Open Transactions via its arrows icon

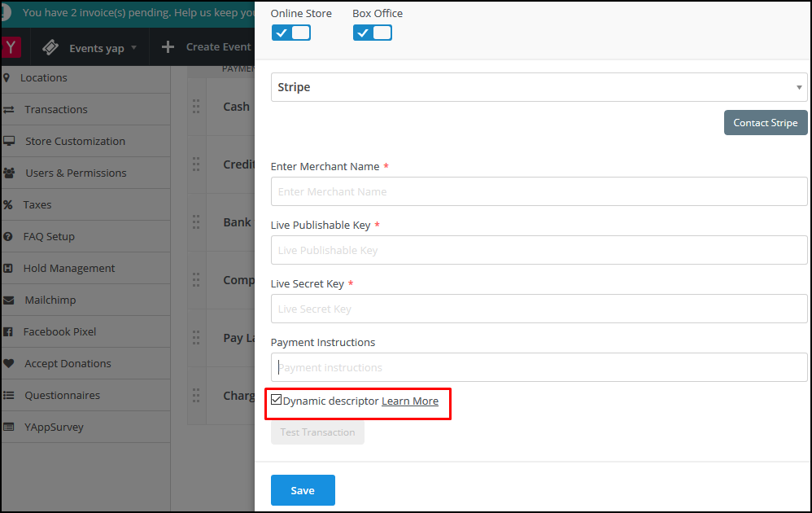click(x=8, y=109)
